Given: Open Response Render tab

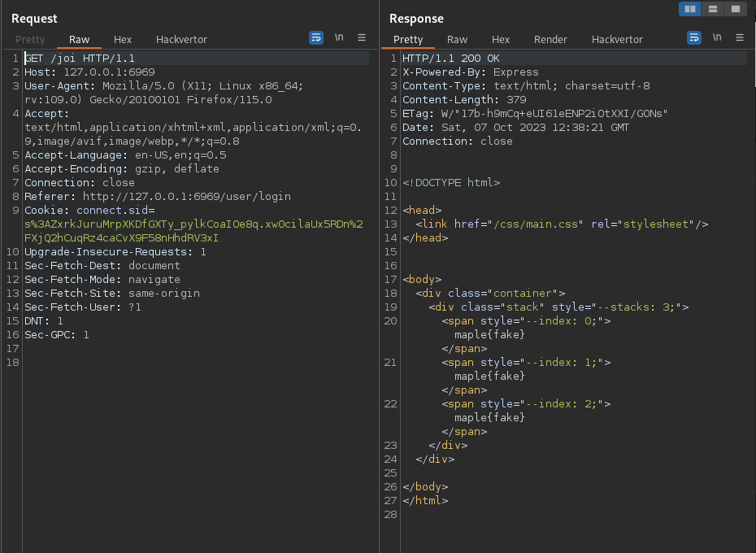Looking at the screenshot, I should 550,40.
